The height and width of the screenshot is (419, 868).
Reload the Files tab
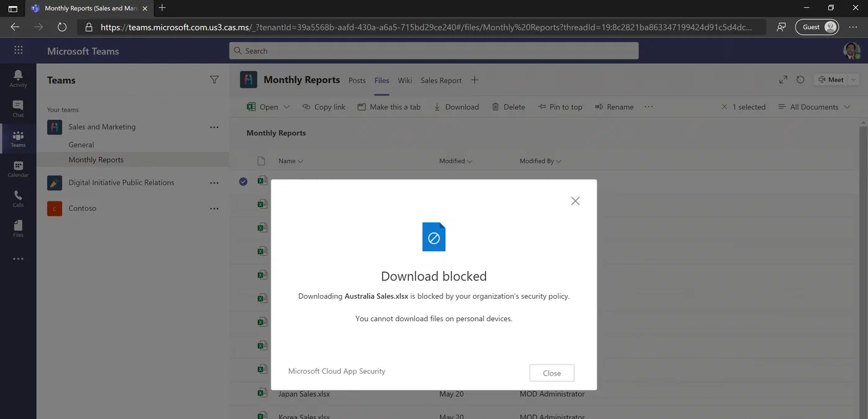point(800,80)
